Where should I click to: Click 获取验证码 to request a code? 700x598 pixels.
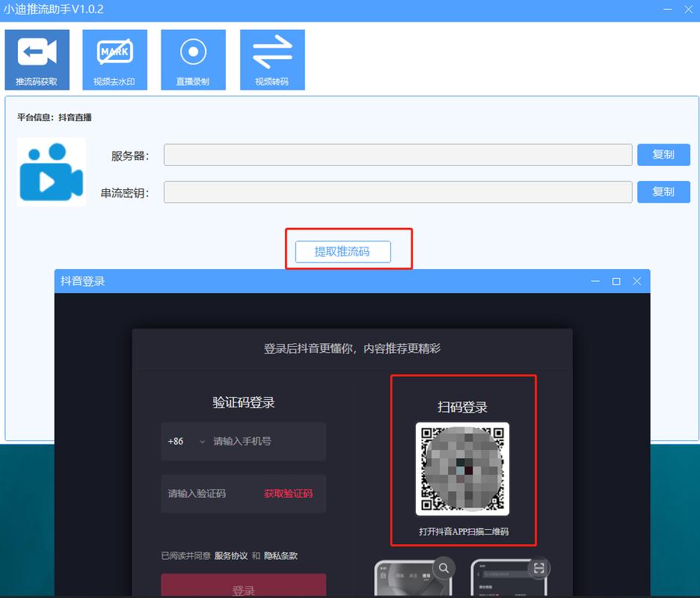[289, 493]
